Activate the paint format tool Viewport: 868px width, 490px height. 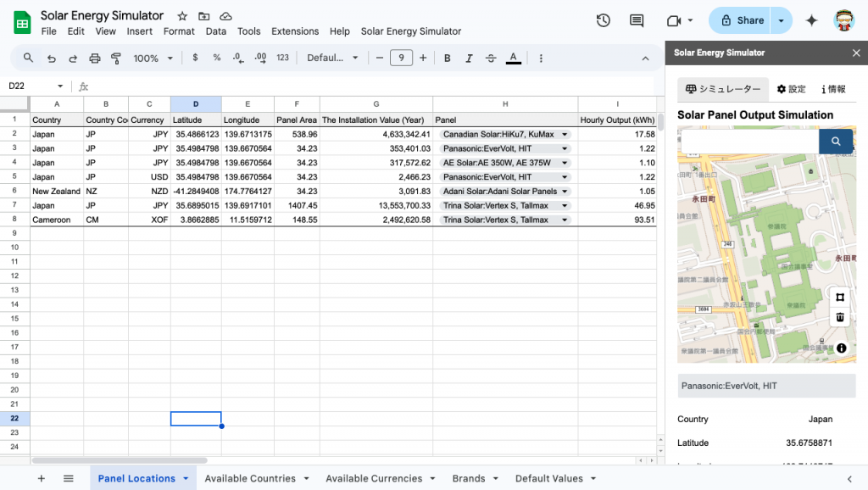pos(116,58)
